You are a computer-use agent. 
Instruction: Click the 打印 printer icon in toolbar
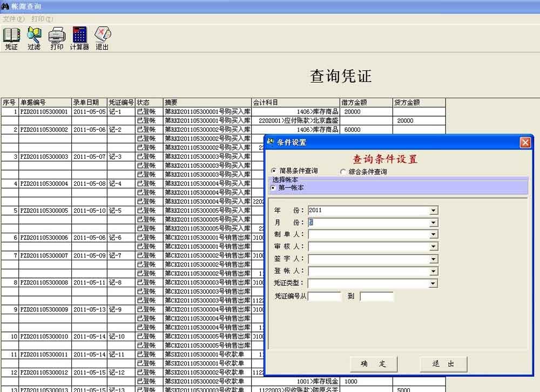tap(56, 37)
